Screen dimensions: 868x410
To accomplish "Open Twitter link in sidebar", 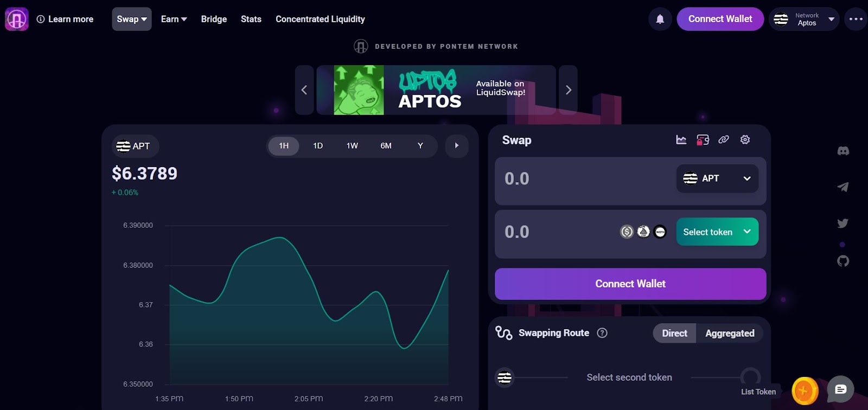I will (x=843, y=223).
